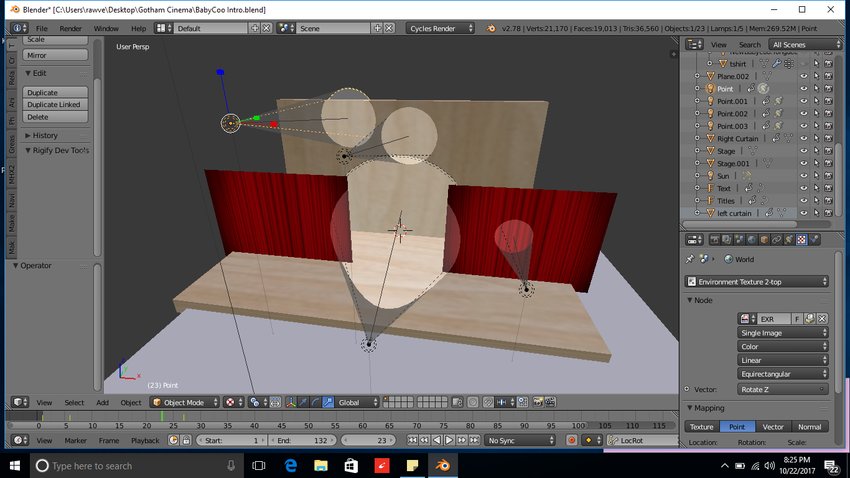Open Microsoft Edge from the taskbar
The width and height of the screenshot is (850, 478).
pyautogui.click(x=291, y=466)
